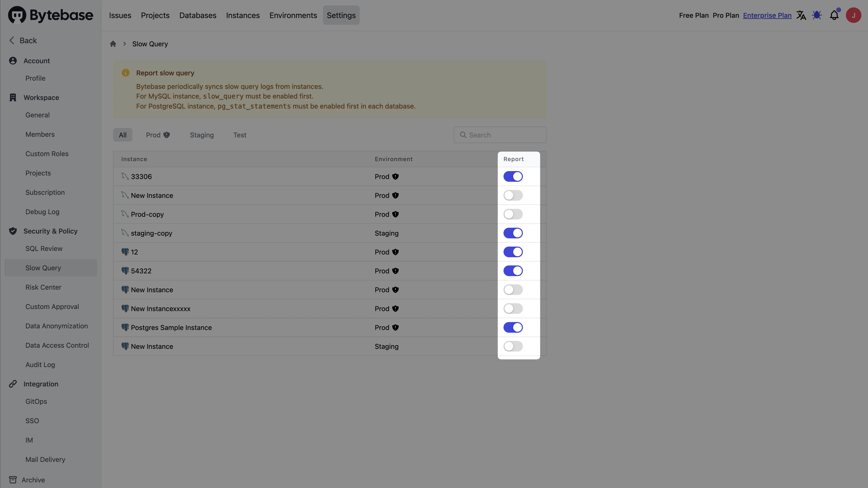Click the protected shield in Prod-copy row
This screenshot has height=488, width=868.
pyautogui.click(x=396, y=214)
